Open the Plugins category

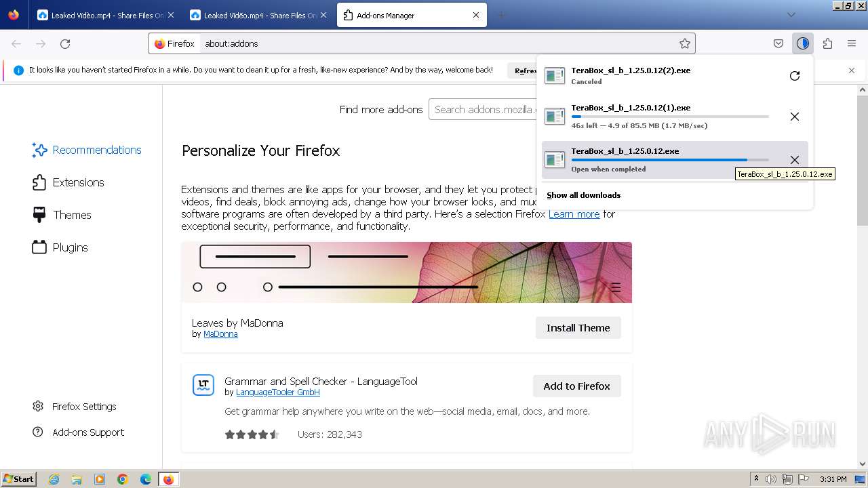point(60,247)
